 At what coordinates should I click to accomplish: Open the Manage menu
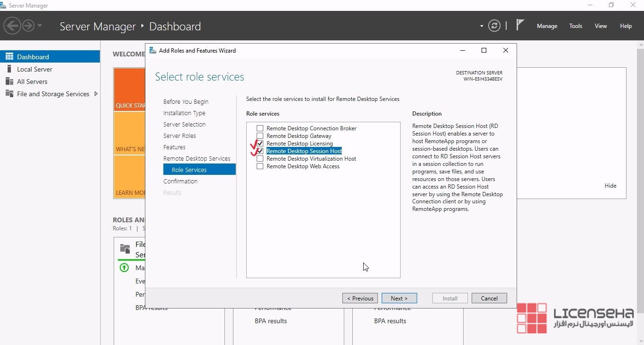pyautogui.click(x=547, y=26)
